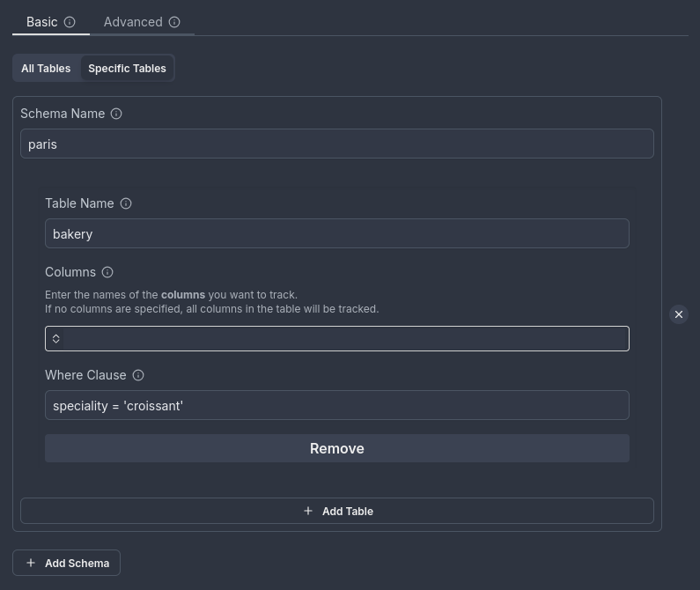Switch to the Advanced tab
This screenshot has width=700, height=590.
133,22
